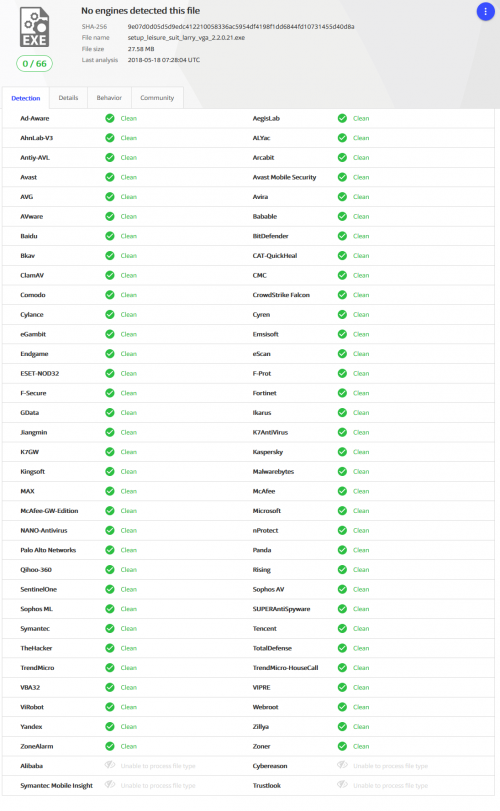The image size is (500, 811).
Task: Click the crossed-eye icon beside Alibaba
Action: pos(110,765)
